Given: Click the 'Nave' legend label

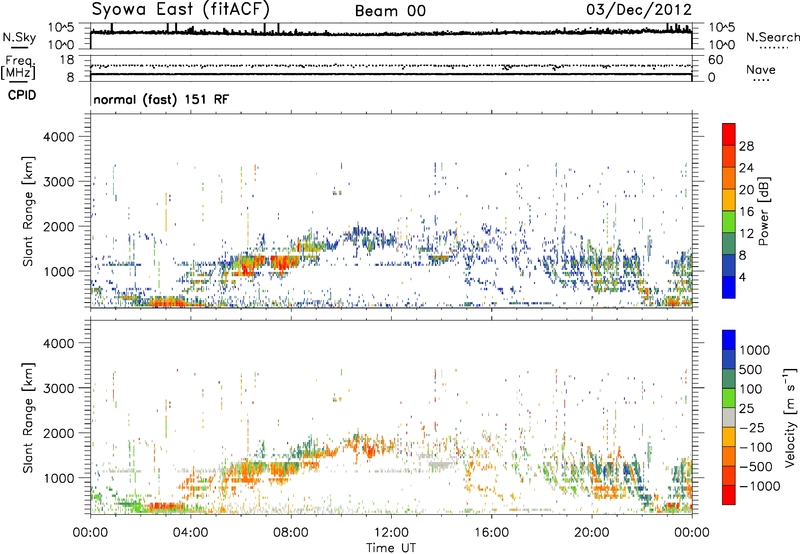Looking at the screenshot, I should 760,69.
